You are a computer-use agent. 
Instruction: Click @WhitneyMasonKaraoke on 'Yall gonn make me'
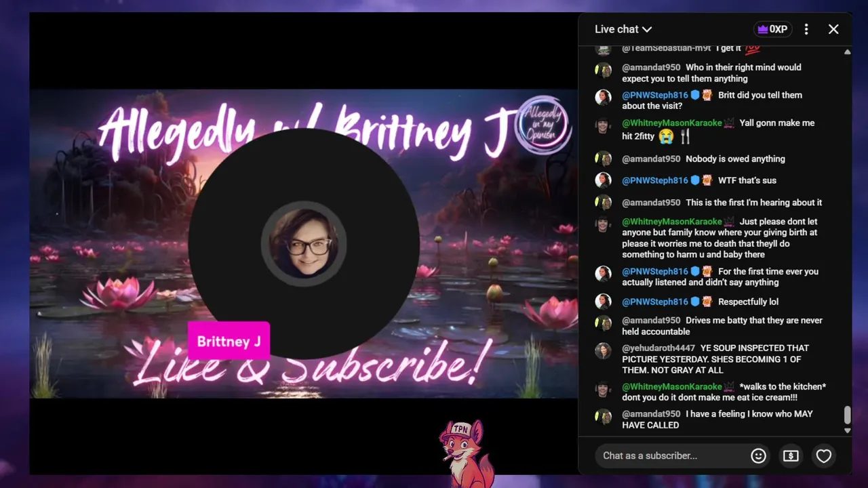point(672,123)
